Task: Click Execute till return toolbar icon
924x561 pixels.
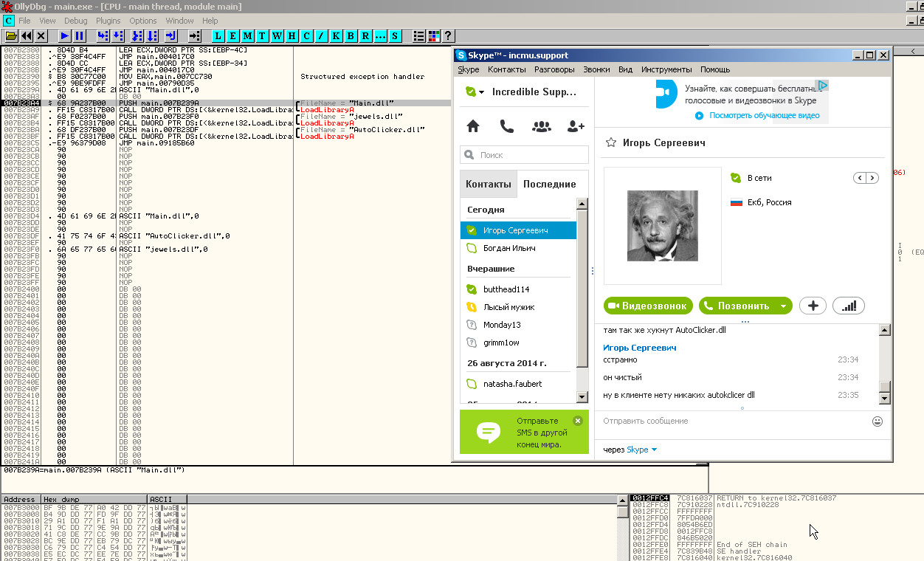Action: pos(171,35)
